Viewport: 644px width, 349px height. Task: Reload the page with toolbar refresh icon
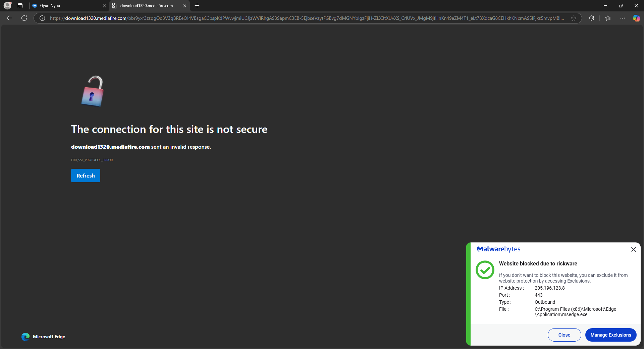[24, 18]
